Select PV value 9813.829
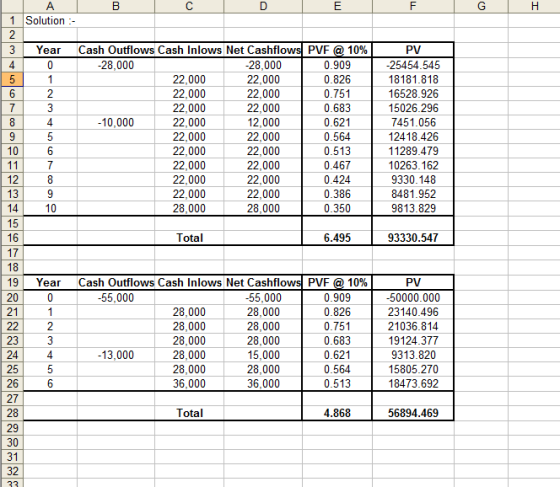 [413, 208]
